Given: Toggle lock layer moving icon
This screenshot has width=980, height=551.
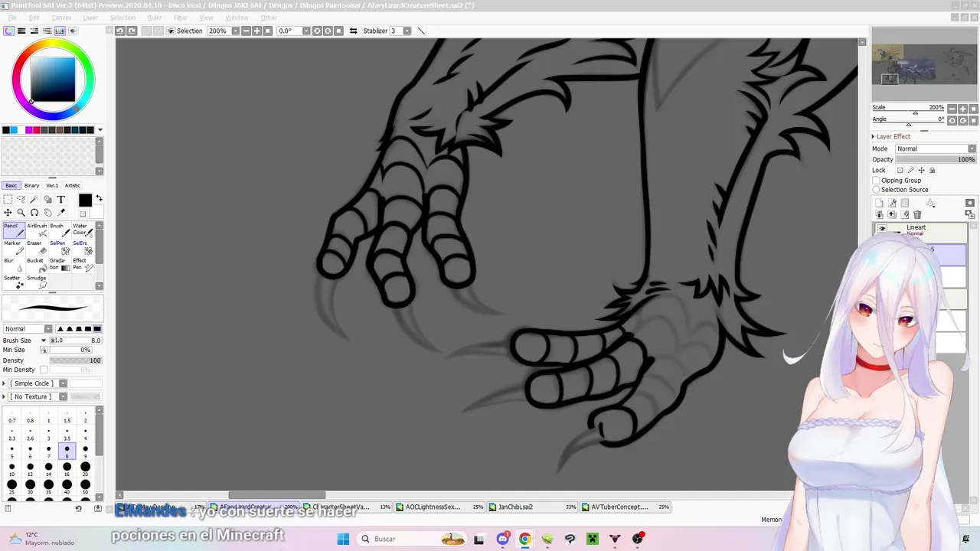Looking at the screenshot, I should [921, 171].
